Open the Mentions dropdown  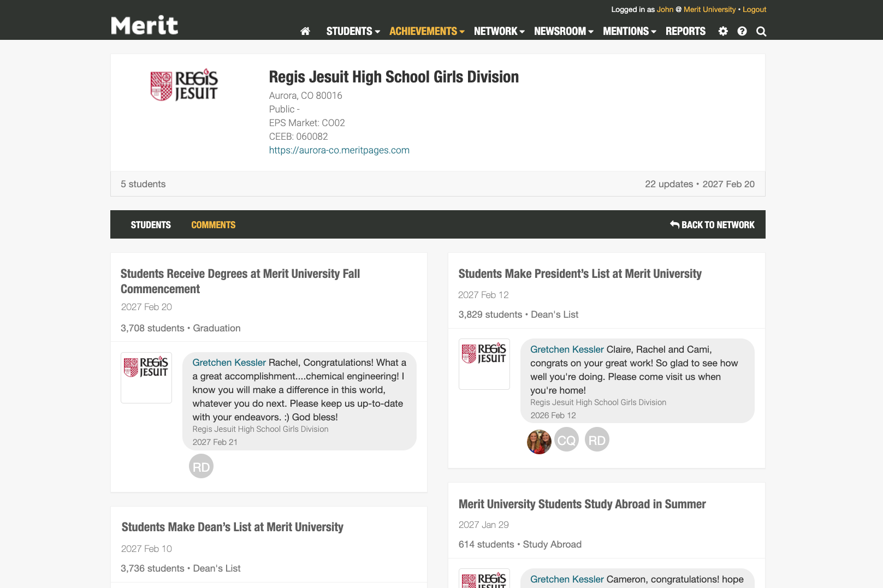pos(629,31)
